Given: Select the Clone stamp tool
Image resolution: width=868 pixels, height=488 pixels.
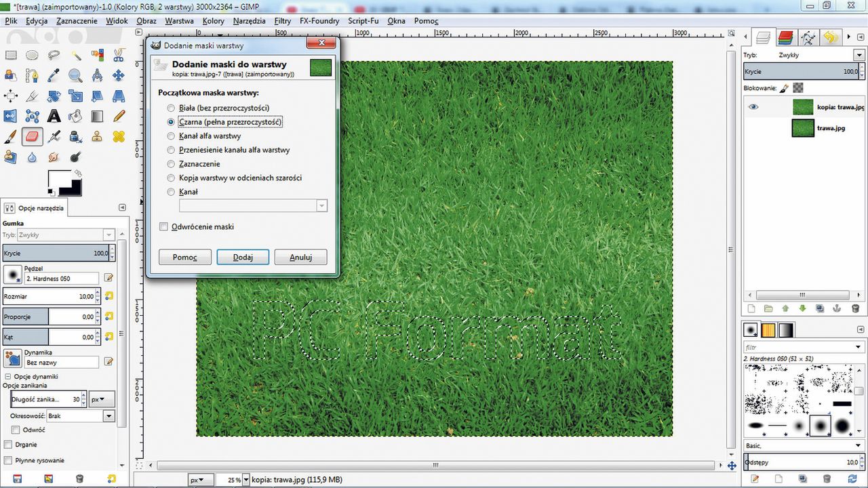Looking at the screenshot, I should pos(97,137).
